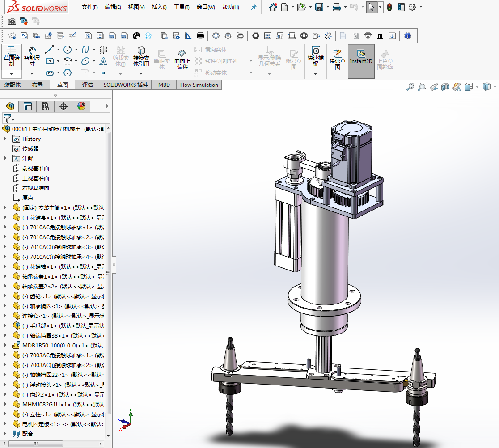499x448 pixels.
Task: Expand the History folder in the tree
Action: (x=5, y=139)
